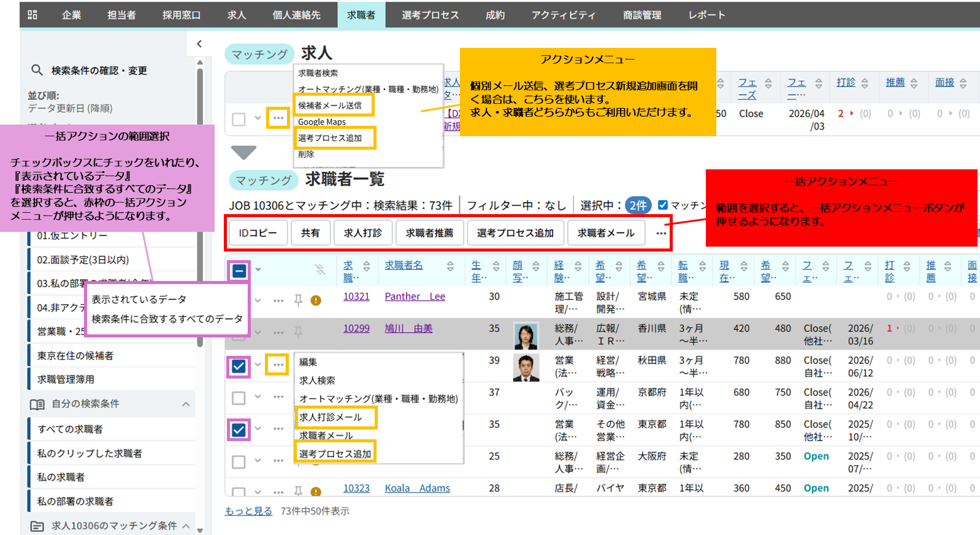Open range dropdown arrow beside select-all checkbox

click(258, 269)
